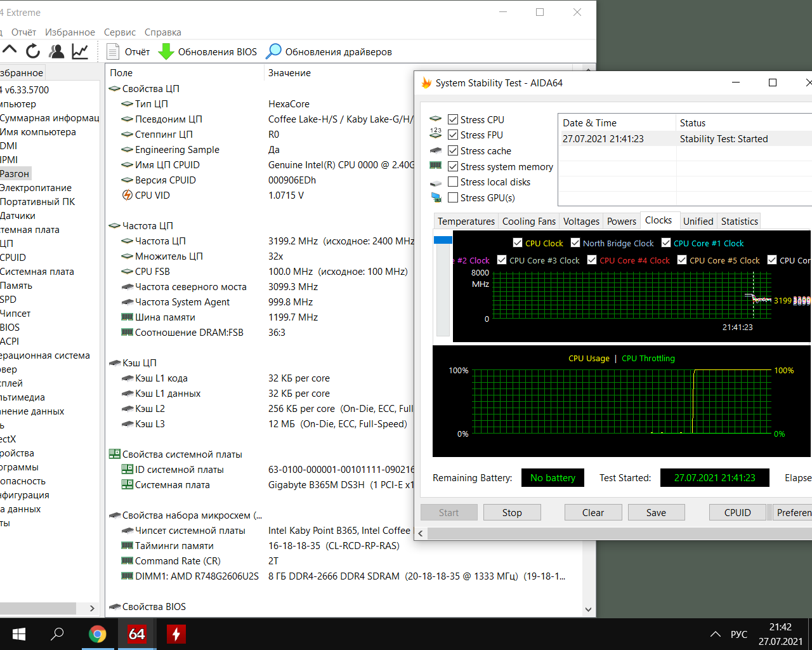812x650 pixels.
Task: Uncheck Stress system memory
Action: pyautogui.click(x=453, y=166)
